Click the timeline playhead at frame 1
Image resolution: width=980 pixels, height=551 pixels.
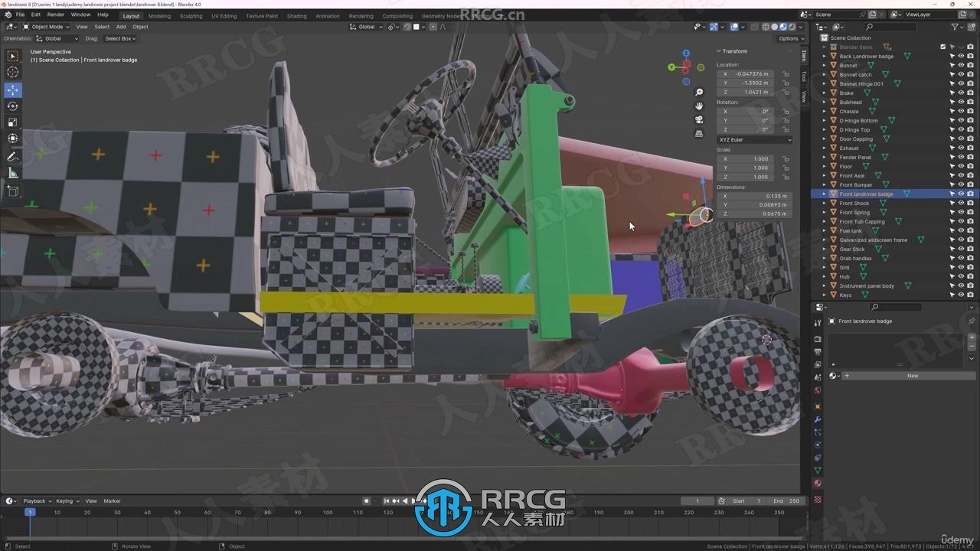[x=30, y=512]
